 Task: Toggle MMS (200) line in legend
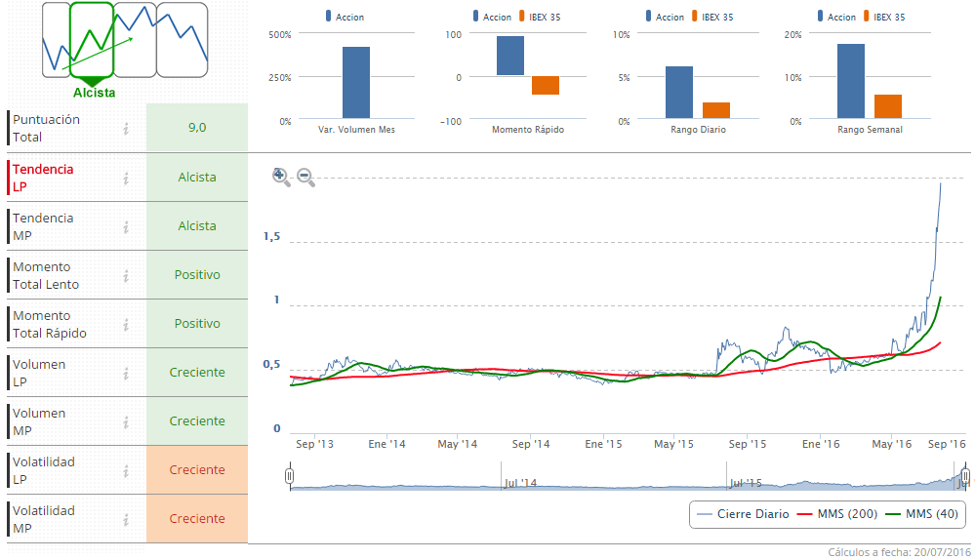click(x=837, y=514)
